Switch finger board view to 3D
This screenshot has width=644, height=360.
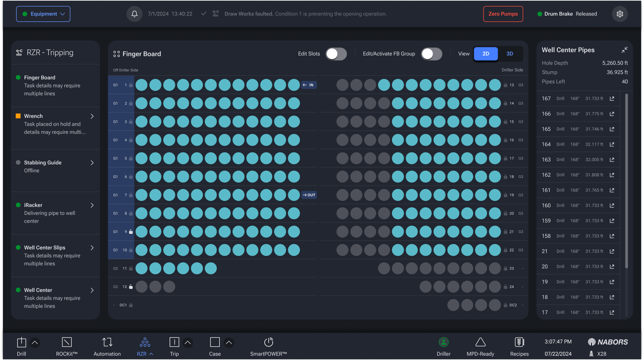click(x=510, y=54)
